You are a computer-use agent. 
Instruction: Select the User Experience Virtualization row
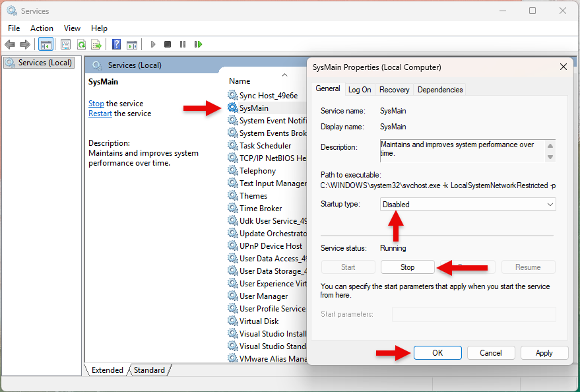click(267, 284)
